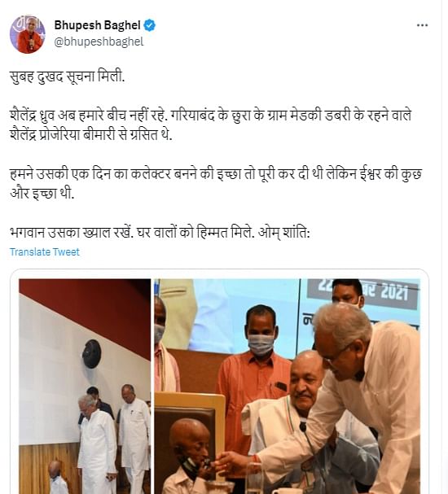
Task: Open Bhupesh Baghel display name link
Action: click(x=97, y=25)
